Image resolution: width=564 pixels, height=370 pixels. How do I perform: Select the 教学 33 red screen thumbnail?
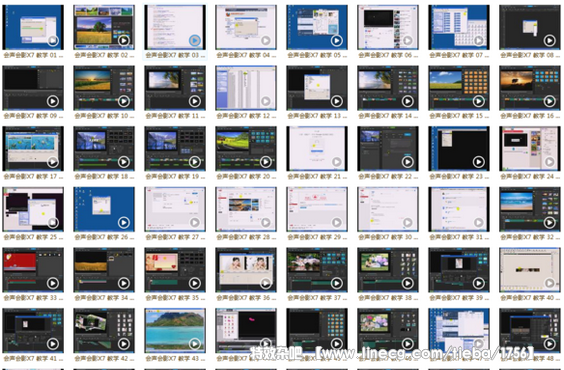(33, 270)
